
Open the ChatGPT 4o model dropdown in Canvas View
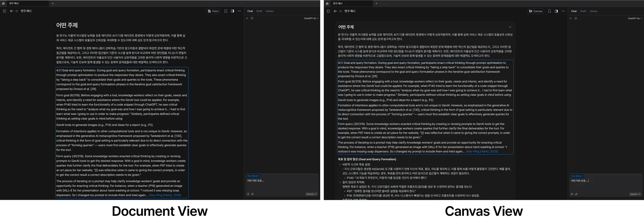(x=635, y=18)
